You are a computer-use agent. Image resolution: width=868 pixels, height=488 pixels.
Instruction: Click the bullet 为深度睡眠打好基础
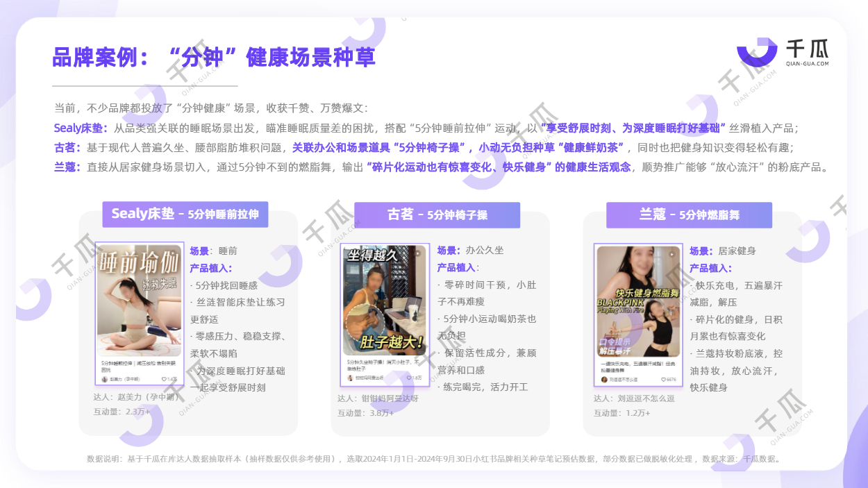(237, 371)
